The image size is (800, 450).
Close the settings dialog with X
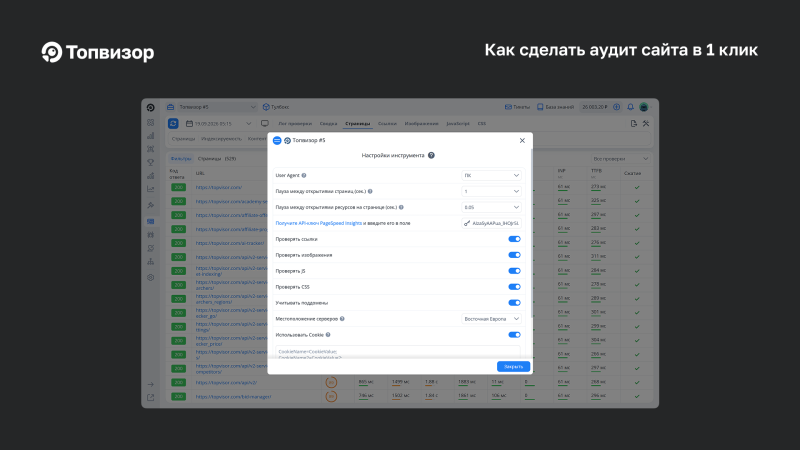[x=522, y=140]
